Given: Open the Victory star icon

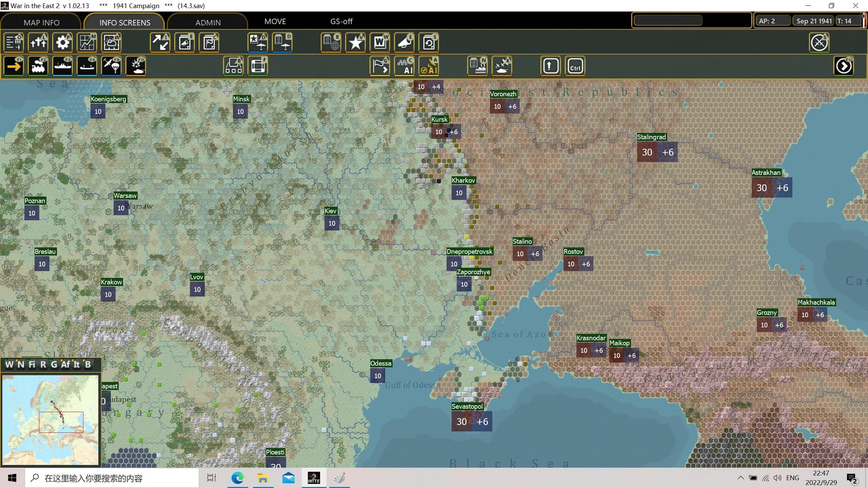Looking at the screenshot, I should 355,42.
